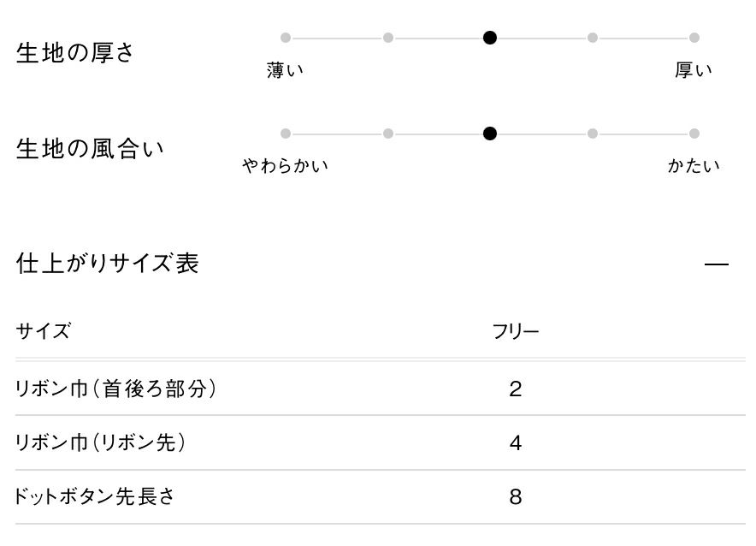756x546 pixels.
Task: Click the 仕上がりサイズ表 heading
Action: 108,264
